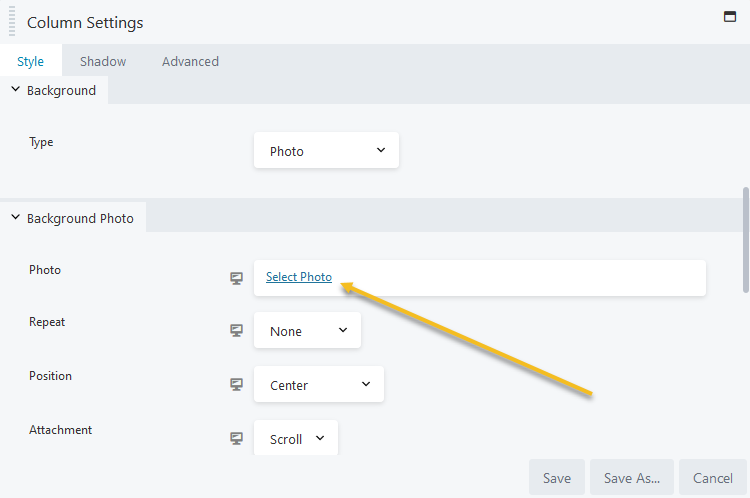Click the Select Photo link

[x=299, y=277]
